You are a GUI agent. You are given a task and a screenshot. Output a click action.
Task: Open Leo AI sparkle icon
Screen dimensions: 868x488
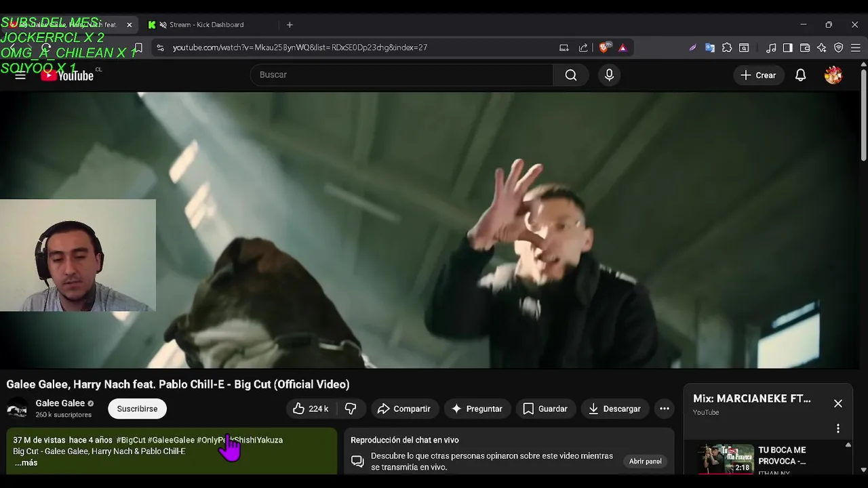822,47
